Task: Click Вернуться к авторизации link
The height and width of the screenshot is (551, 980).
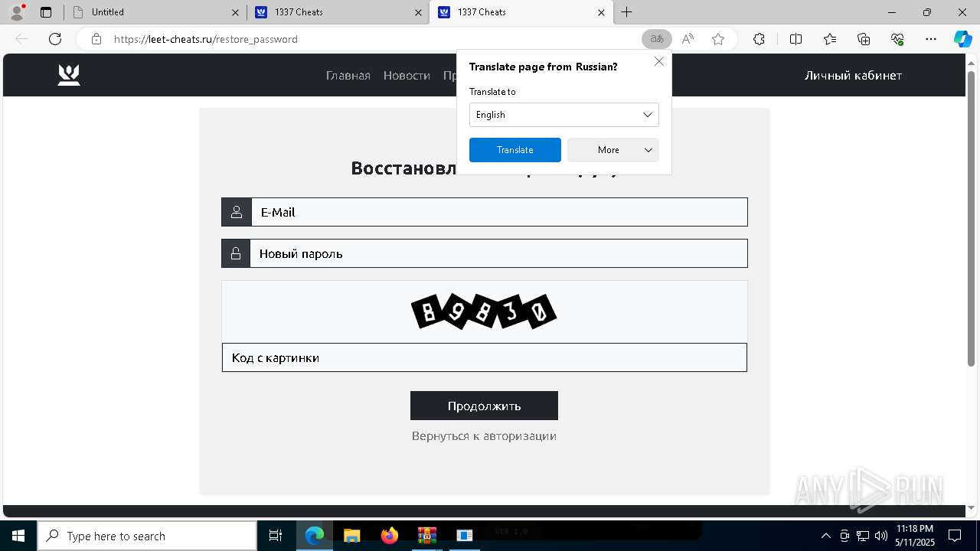Action: [x=484, y=435]
